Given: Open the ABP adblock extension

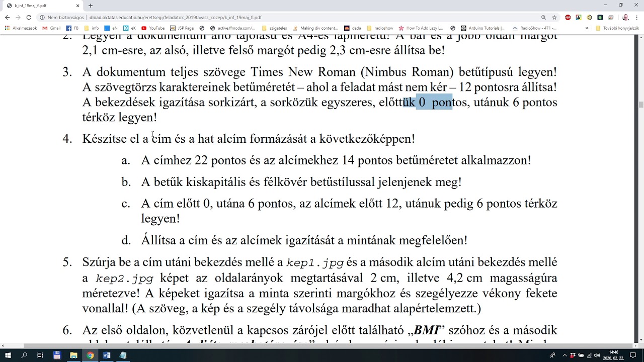Looking at the screenshot, I should 568,17.
